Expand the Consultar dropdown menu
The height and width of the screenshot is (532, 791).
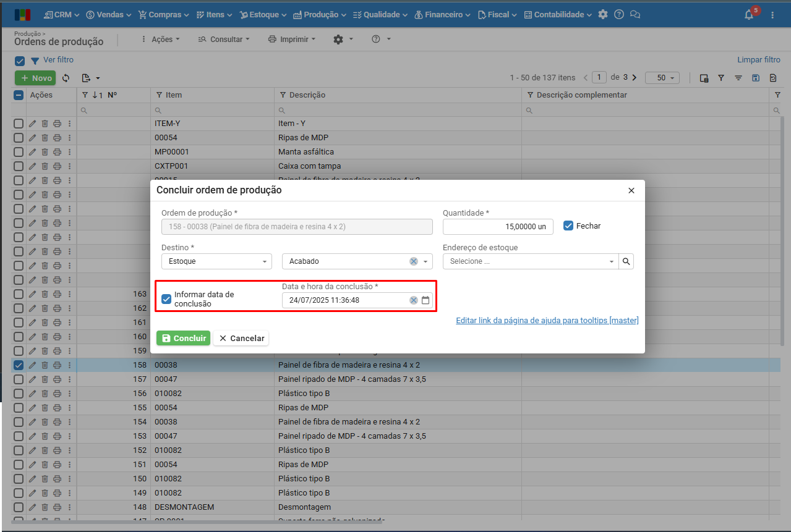point(224,39)
